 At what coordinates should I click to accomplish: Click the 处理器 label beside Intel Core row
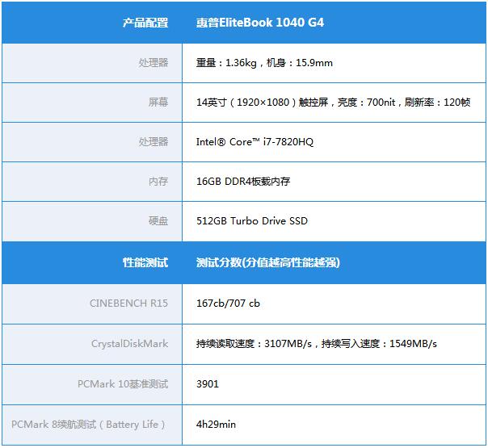[154, 142]
